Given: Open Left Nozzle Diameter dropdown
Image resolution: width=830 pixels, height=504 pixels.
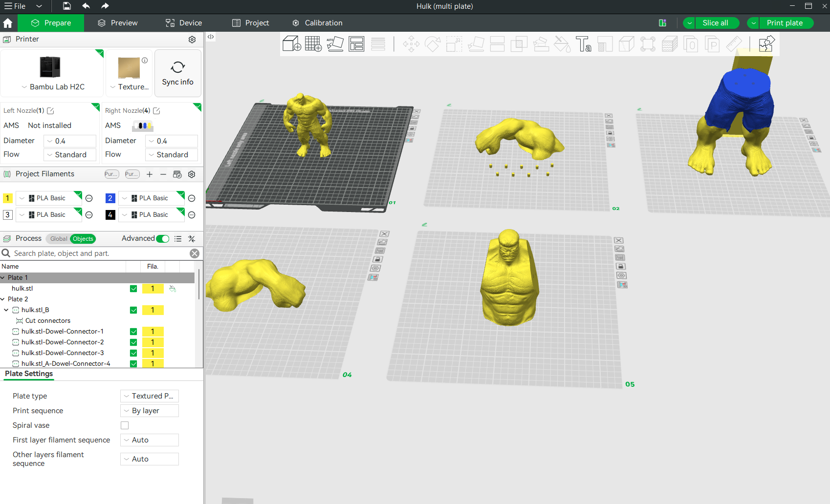Looking at the screenshot, I should (x=70, y=141).
